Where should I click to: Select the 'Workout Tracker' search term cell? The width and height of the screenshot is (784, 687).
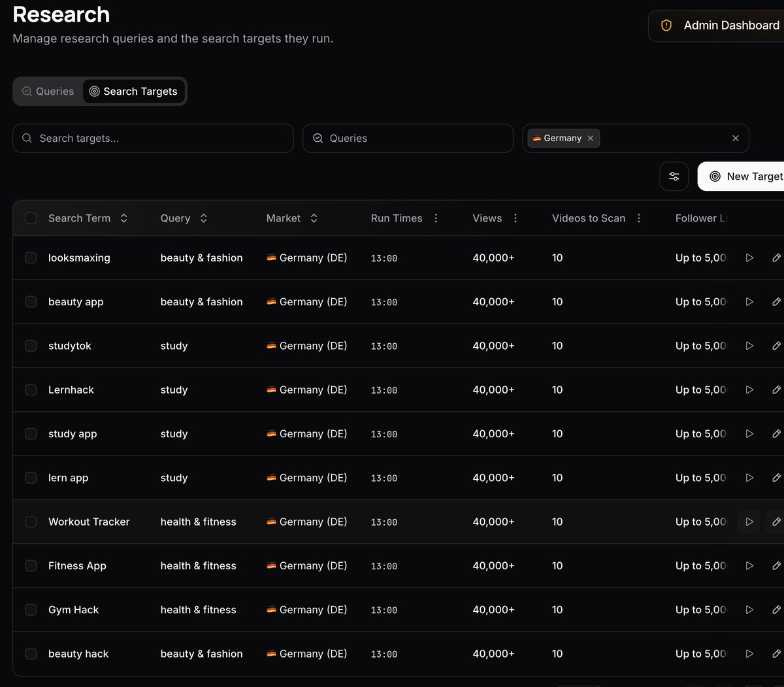click(89, 522)
